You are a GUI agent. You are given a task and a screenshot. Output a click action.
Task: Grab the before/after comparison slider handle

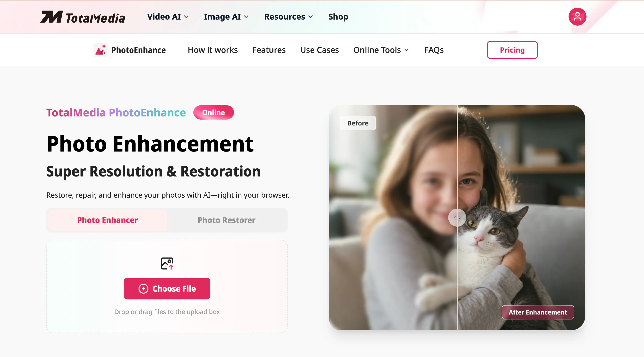(457, 217)
